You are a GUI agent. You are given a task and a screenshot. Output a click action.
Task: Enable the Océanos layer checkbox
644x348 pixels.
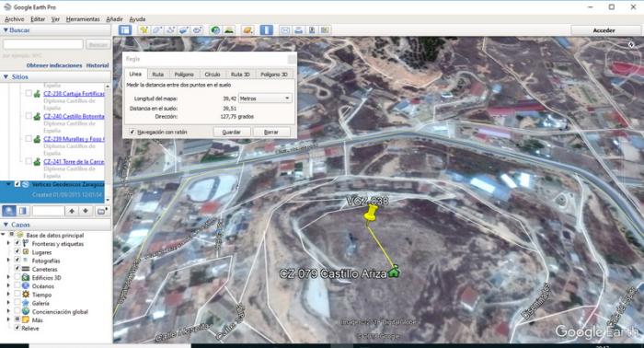(x=17, y=285)
